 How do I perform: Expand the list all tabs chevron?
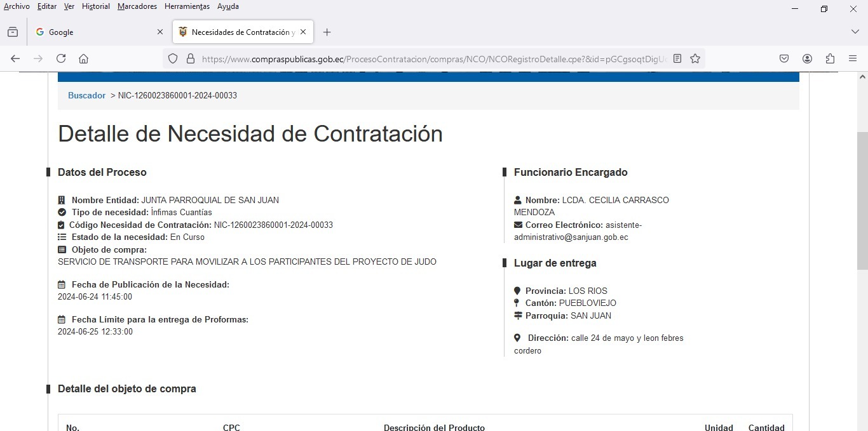pos(855,32)
